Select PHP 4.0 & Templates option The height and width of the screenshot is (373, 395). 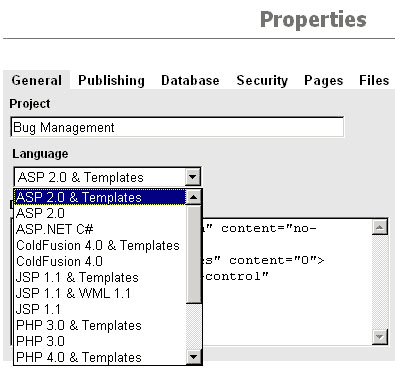click(x=100, y=357)
